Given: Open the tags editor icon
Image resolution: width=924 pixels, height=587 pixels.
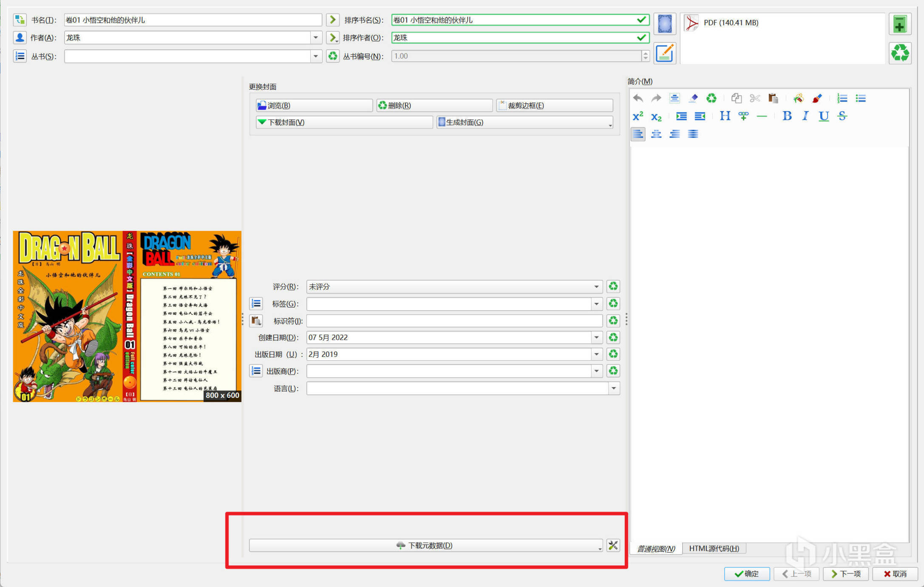Looking at the screenshot, I should pos(256,304).
